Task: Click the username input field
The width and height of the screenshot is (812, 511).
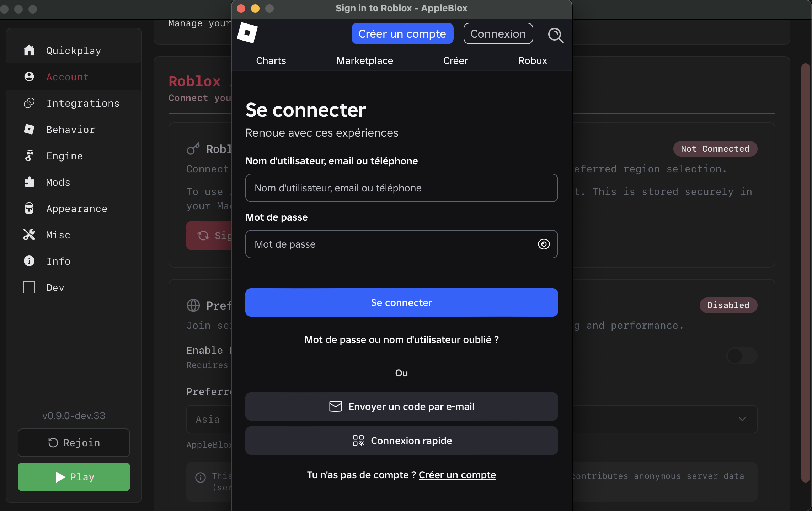Action: 401,188
